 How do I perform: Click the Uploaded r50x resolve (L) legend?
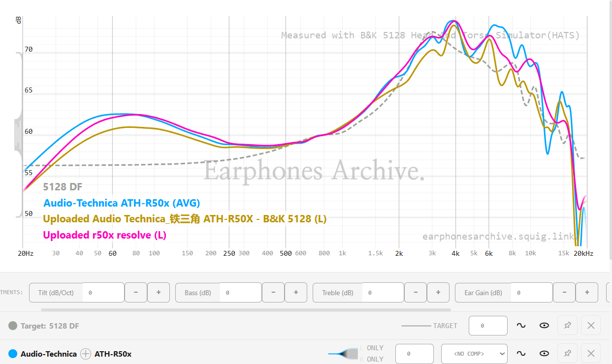pos(104,235)
